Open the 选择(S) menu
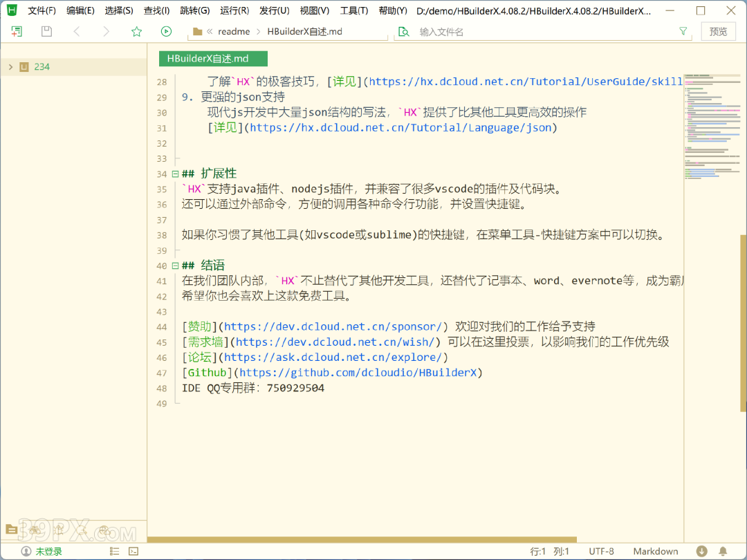The image size is (747, 560). point(119,10)
